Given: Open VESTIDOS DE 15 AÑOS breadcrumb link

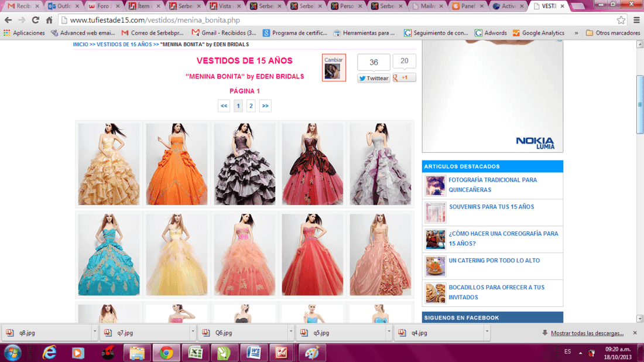Looking at the screenshot, I should tap(124, 45).
